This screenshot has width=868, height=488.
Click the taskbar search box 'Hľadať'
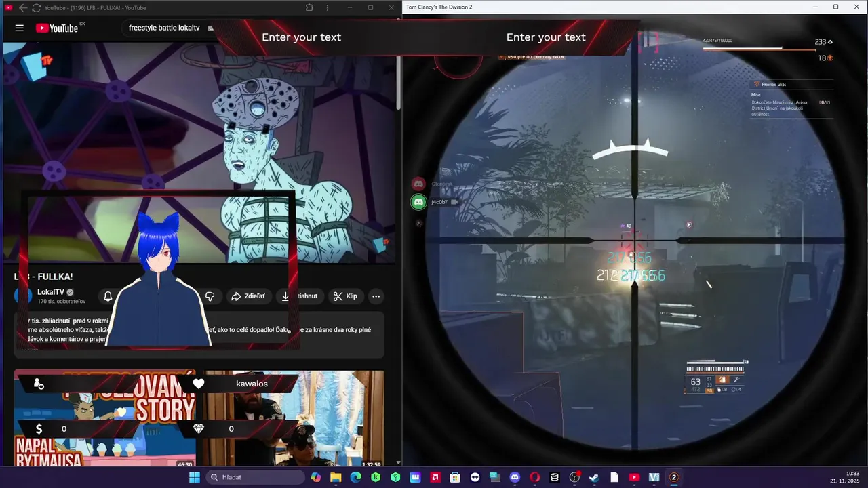(x=255, y=477)
